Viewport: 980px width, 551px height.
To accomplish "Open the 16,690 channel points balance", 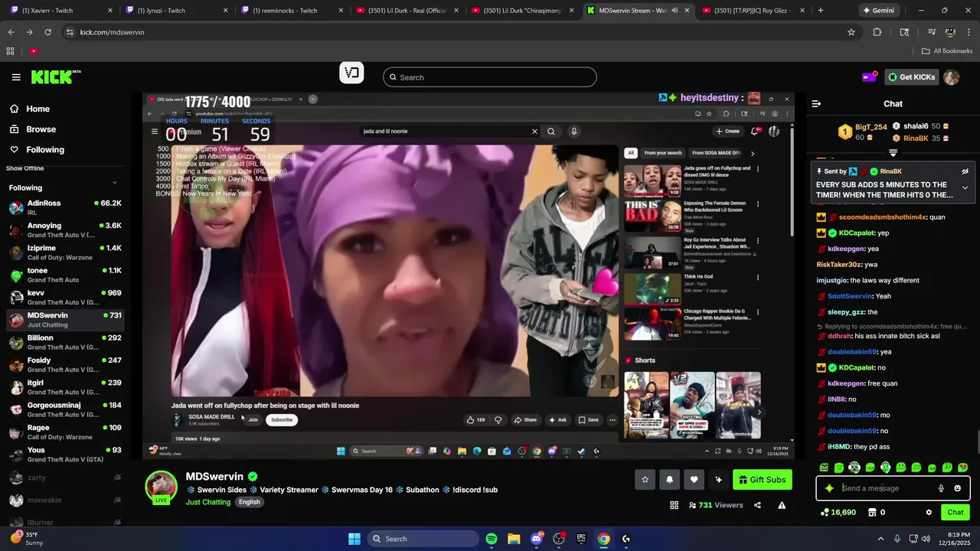I will point(838,513).
